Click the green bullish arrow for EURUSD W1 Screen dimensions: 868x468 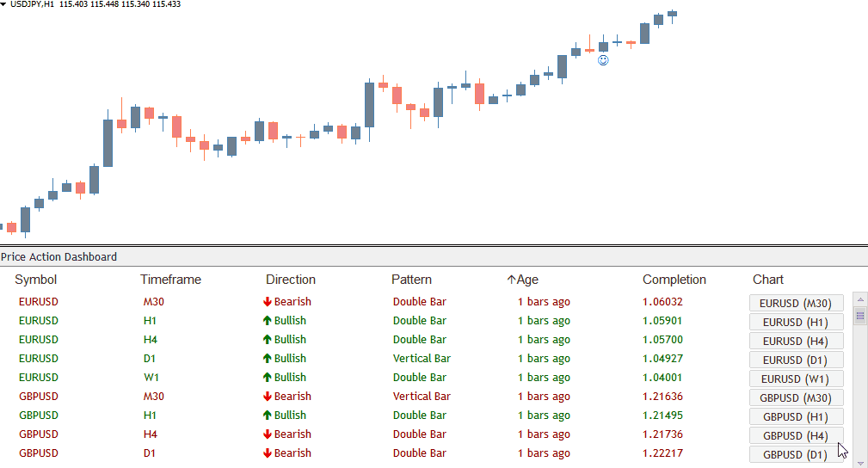[x=268, y=378]
